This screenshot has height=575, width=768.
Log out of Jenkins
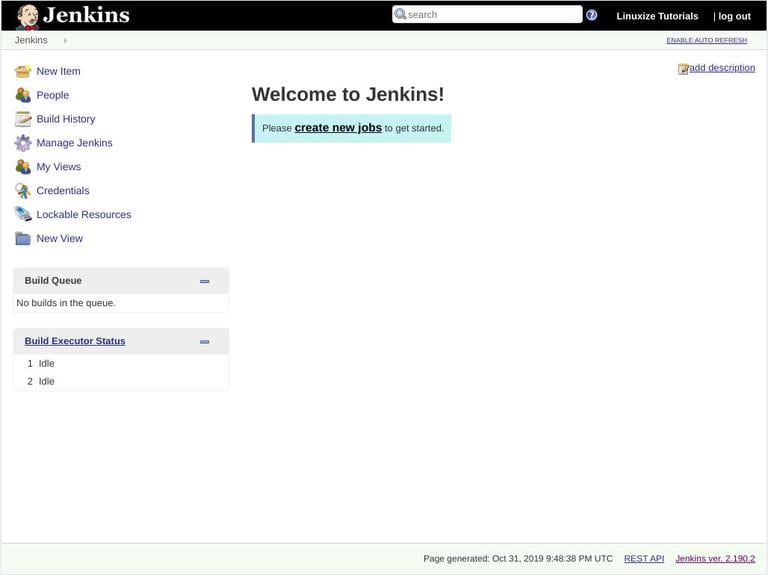tap(734, 16)
